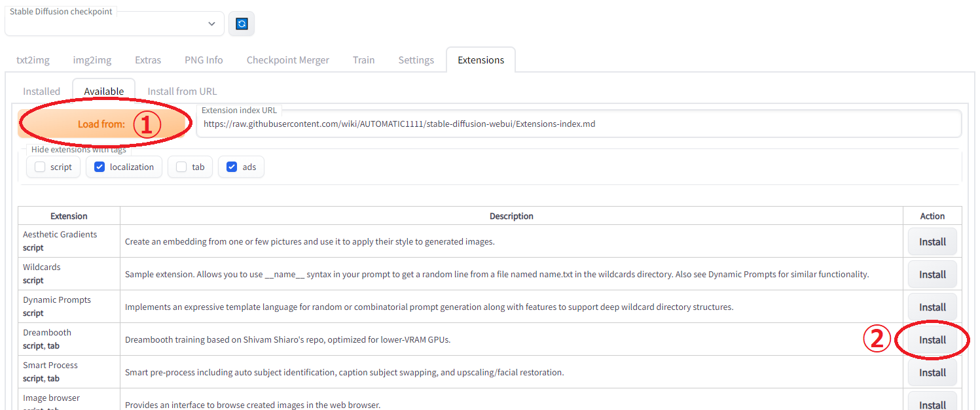Uncheck the ads tag checkbox
The image size is (980, 410).
[x=232, y=167]
